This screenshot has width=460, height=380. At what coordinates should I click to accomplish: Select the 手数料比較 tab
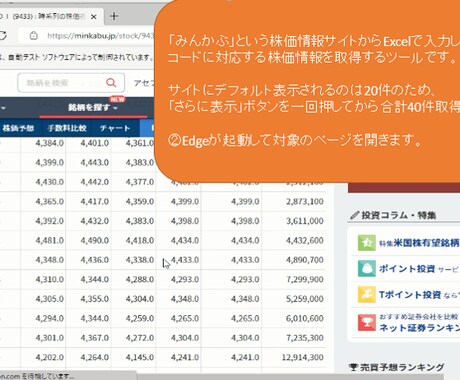(67, 128)
